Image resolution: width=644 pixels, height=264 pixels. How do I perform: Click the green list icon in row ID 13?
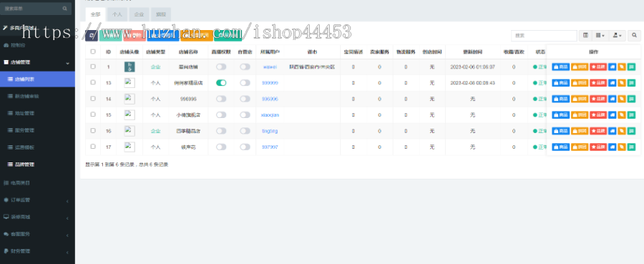click(x=631, y=83)
